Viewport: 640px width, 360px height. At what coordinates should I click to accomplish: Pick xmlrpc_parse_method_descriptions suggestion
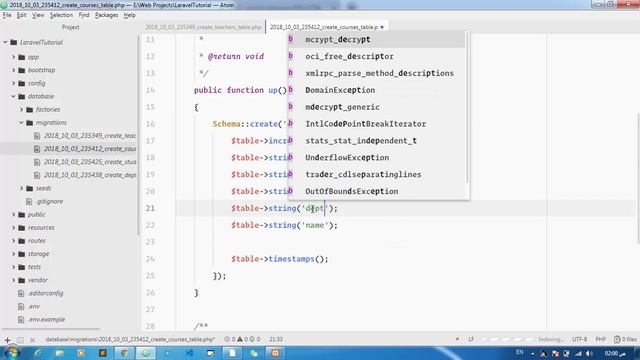376,73
